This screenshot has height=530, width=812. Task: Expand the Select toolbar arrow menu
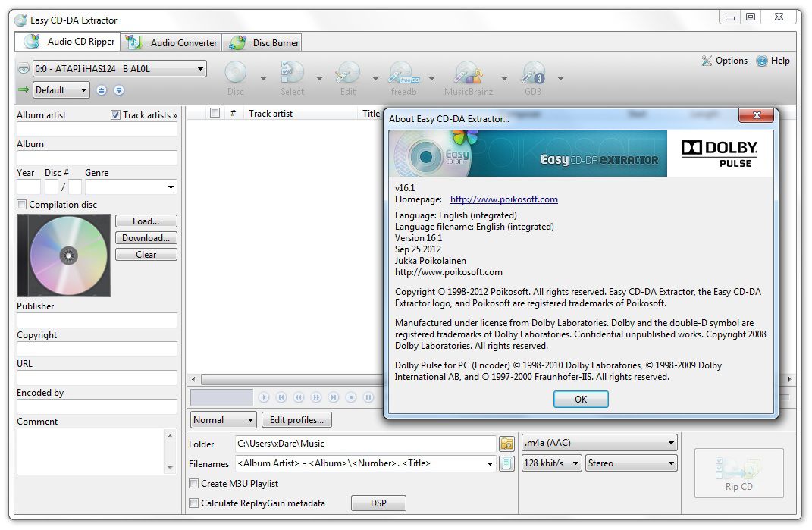point(319,79)
